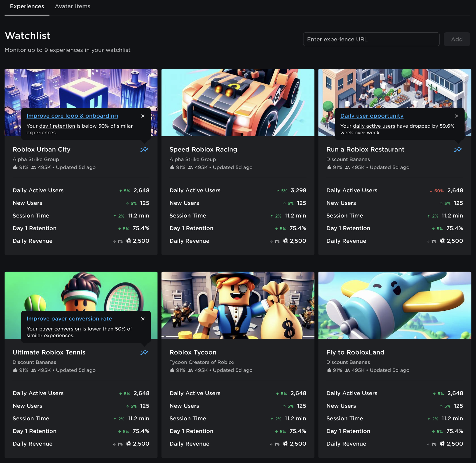
Task: Click the underlined day 1 retention term
Action: pyautogui.click(x=57, y=126)
